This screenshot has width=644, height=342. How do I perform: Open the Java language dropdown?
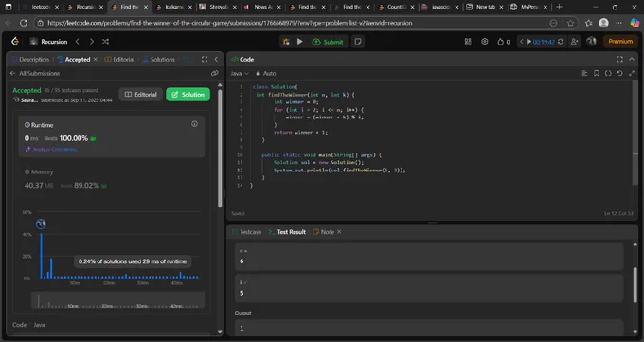pos(240,73)
